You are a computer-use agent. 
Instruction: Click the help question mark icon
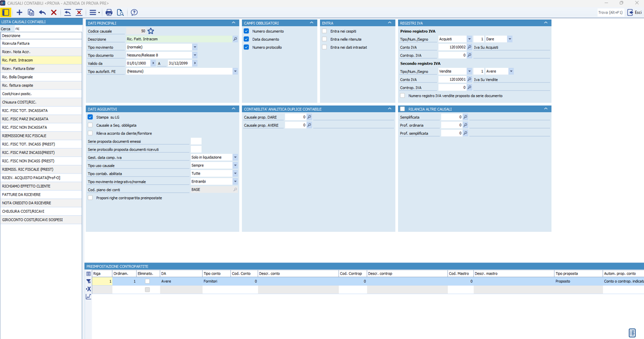pos(134,13)
